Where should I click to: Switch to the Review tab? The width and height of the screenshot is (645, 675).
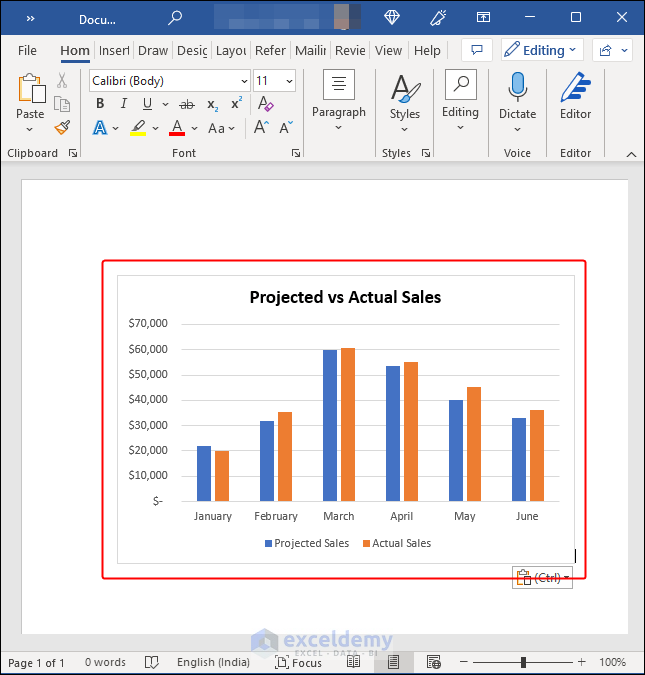point(350,50)
